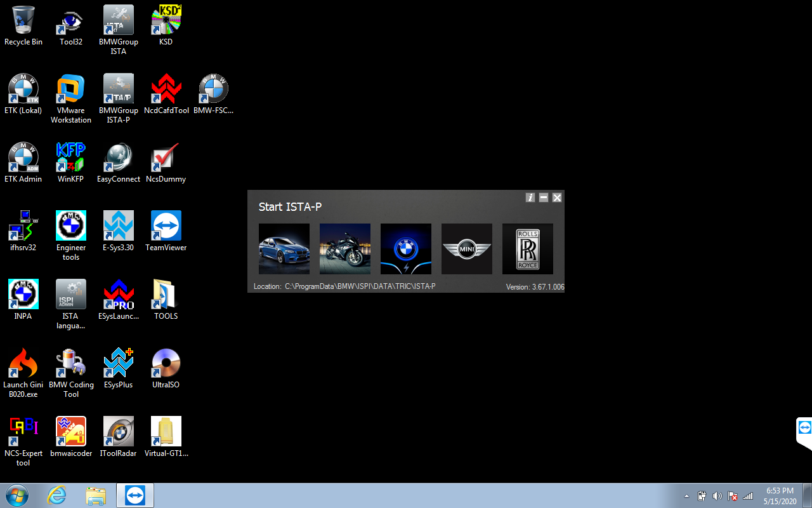Viewport: 812px width, 508px height.
Task: Open the network signal tray icon
Action: [x=748, y=496]
